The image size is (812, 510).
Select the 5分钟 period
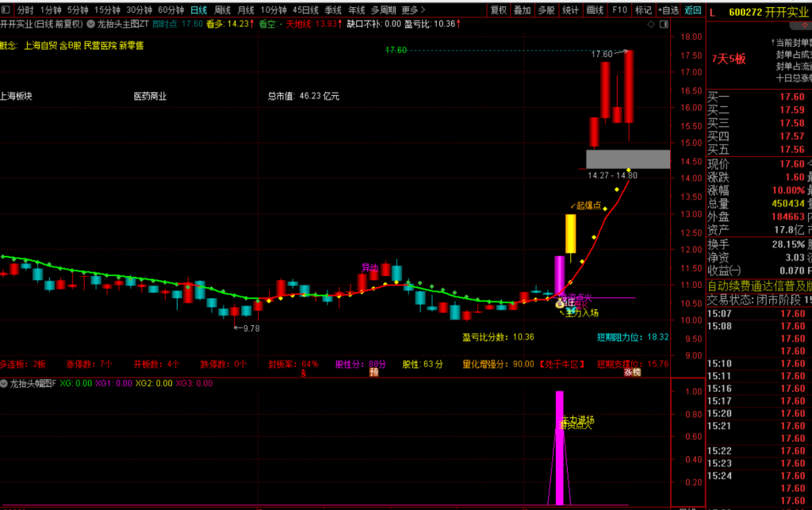[x=77, y=10]
